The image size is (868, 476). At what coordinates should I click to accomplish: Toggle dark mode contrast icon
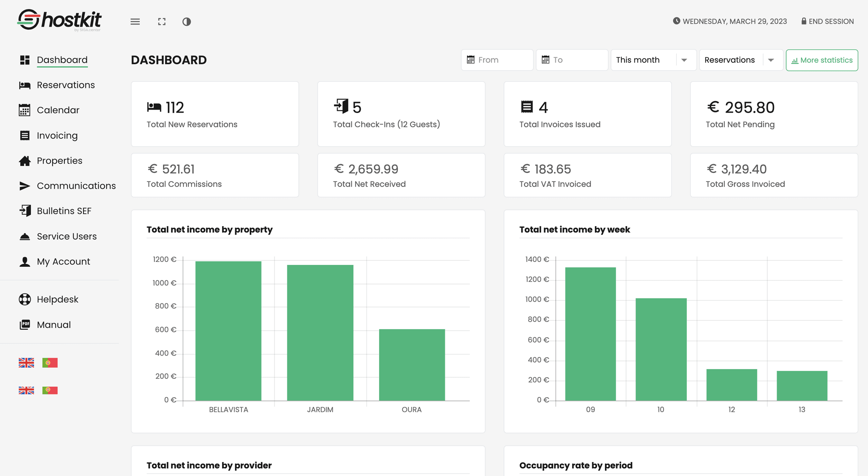187,22
